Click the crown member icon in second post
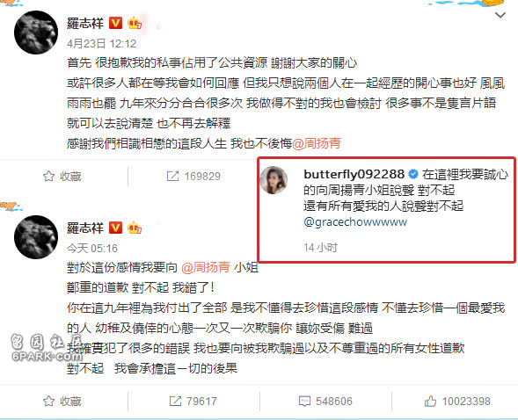 click(x=135, y=228)
